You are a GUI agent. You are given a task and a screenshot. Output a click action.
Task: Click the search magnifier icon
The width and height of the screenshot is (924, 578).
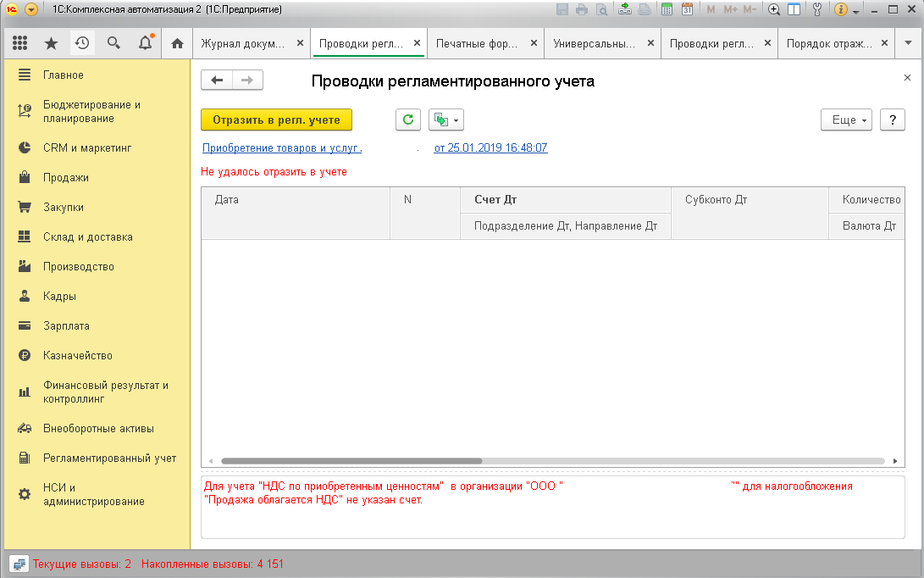click(x=113, y=43)
